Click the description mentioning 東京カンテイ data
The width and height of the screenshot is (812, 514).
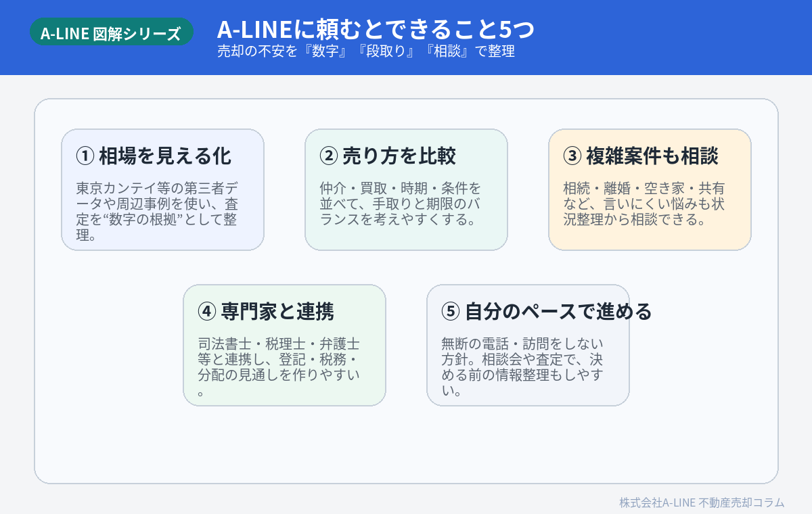[x=161, y=212]
